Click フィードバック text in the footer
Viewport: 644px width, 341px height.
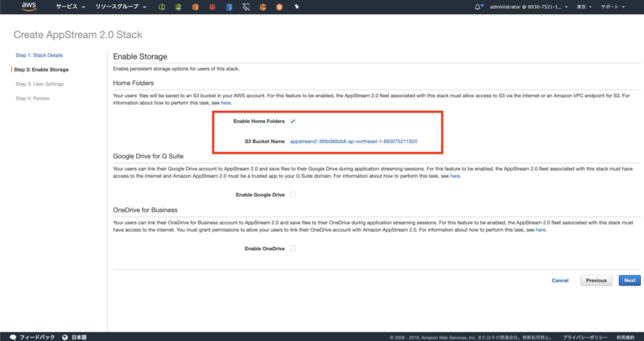[37, 337]
